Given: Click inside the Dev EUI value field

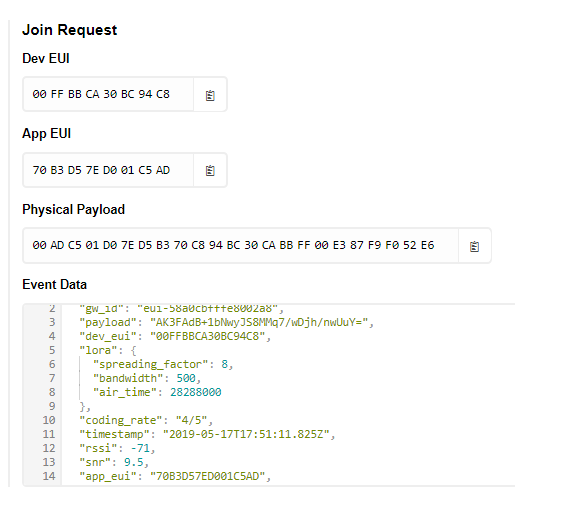Looking at the screenshot, I should pos(108,94).
